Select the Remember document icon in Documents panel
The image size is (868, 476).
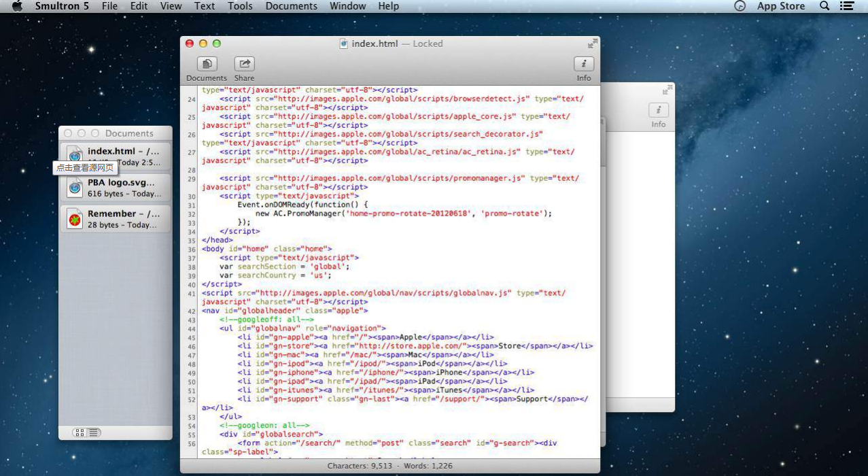click(x=75, y=219)
